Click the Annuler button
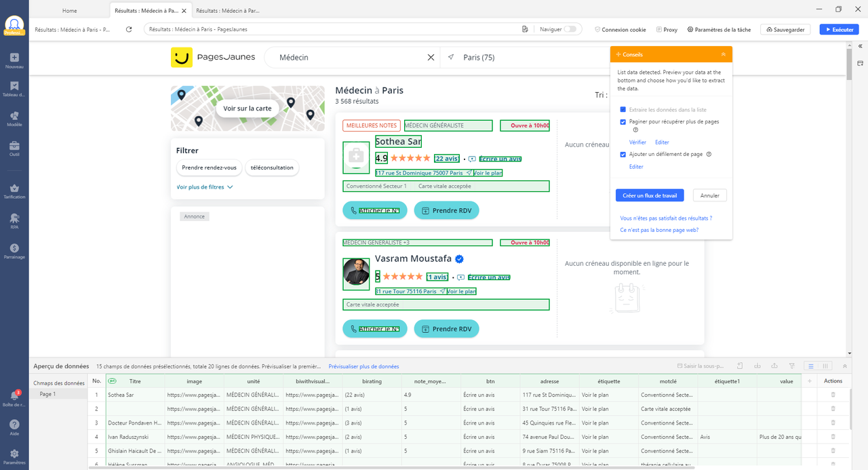868x470 pixels. (710, 195)
